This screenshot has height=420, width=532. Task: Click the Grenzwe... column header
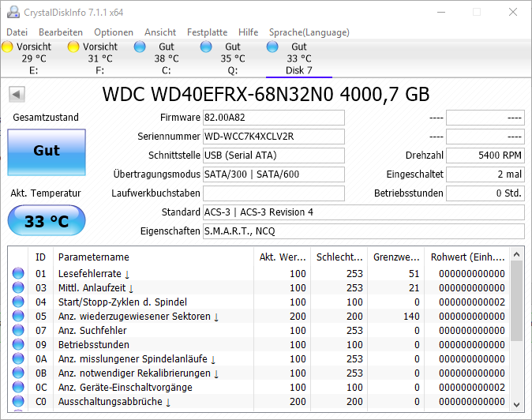(396, 257)
